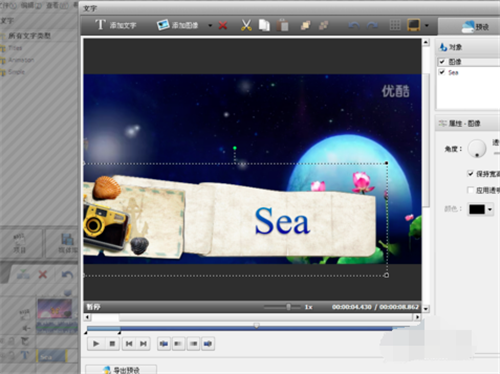
Task: Click the T text track icon
Action: (x=25, y=355)
